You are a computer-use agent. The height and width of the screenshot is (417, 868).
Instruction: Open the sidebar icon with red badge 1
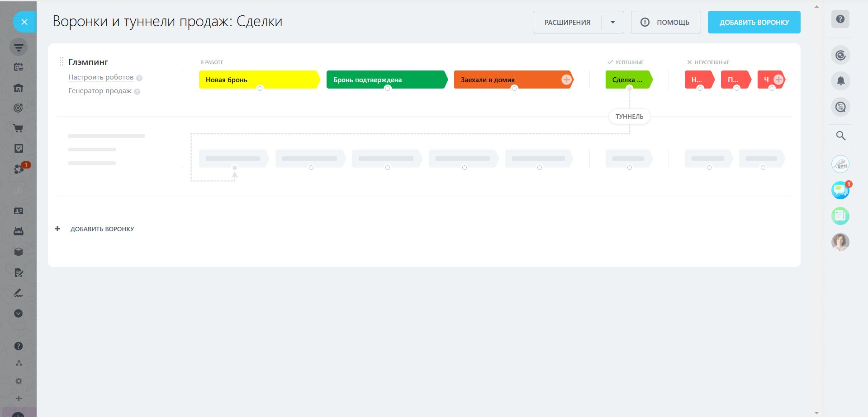point(19,169)
